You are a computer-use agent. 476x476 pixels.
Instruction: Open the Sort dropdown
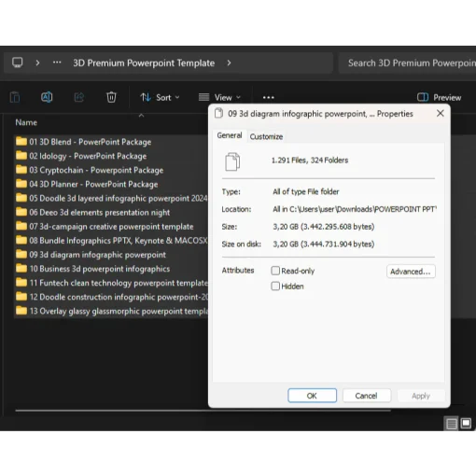(160, 97)
